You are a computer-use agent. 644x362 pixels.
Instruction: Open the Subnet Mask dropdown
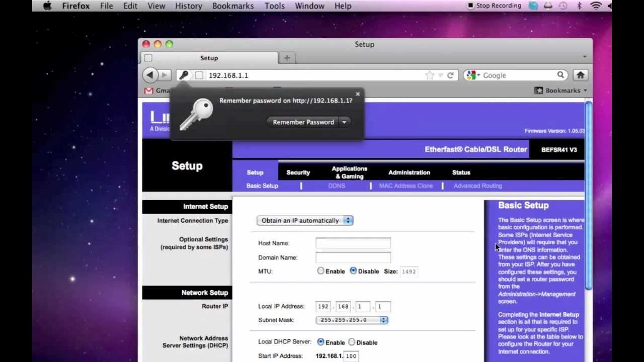click(352, 320)
